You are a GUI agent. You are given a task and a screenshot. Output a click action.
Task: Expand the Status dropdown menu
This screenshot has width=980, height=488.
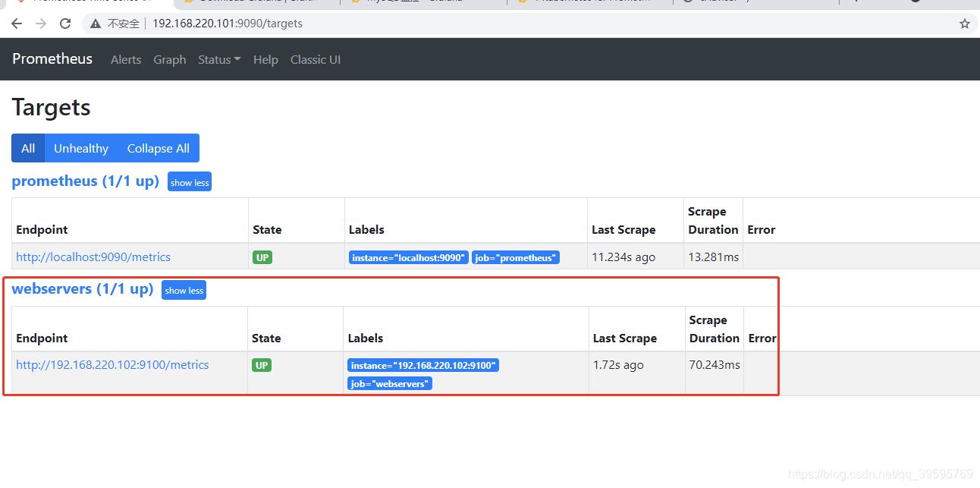coord(219,60)
